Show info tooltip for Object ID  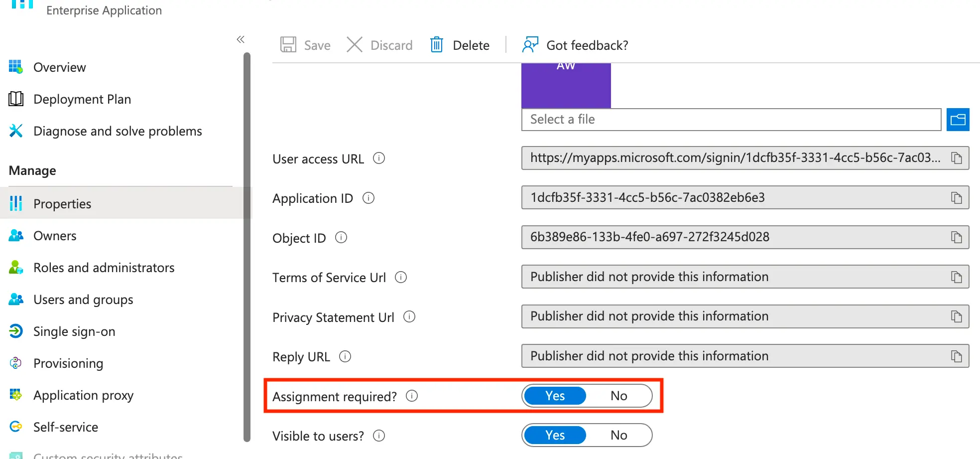pyautogui.click(x=341, y=238)
